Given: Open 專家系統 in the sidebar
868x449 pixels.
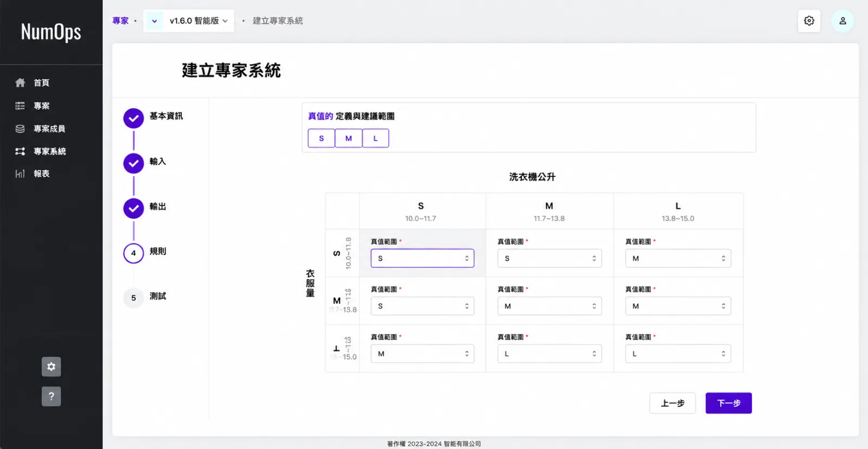Looking at the screenshot, I should (49, 151).
